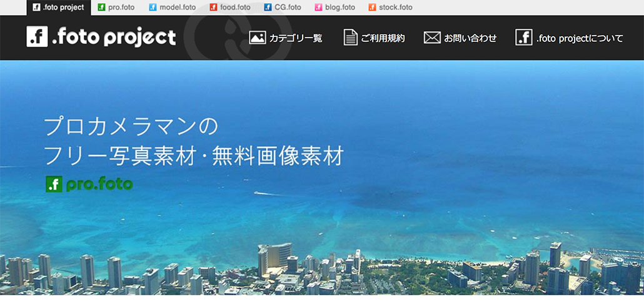Click the red food.foto tab icon

click(x=213, y=7)
